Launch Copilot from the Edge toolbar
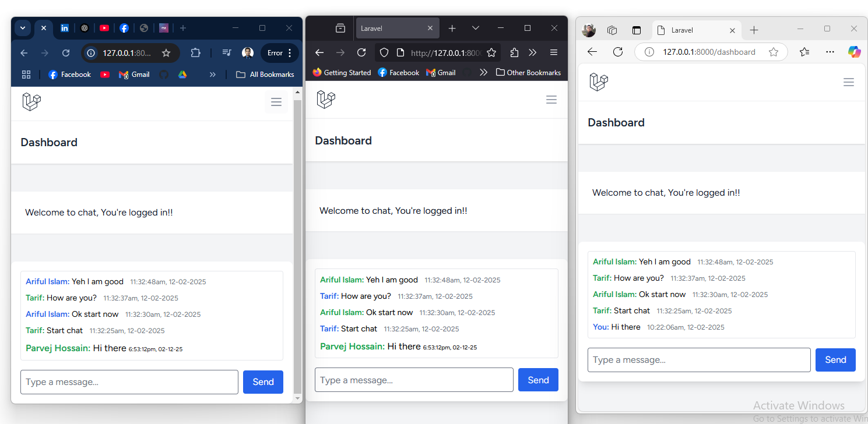The height and width of the screenshot is (424, 868). pos(854,52)
